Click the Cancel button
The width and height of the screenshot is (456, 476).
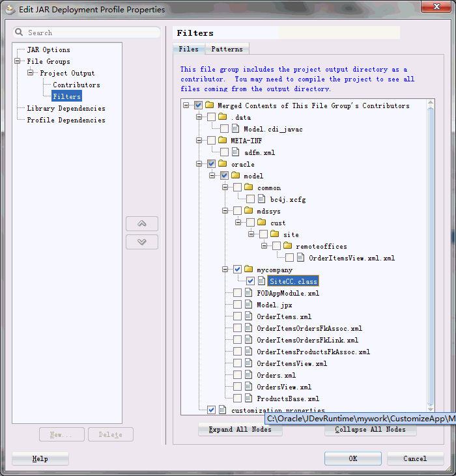tap(415, 458)
